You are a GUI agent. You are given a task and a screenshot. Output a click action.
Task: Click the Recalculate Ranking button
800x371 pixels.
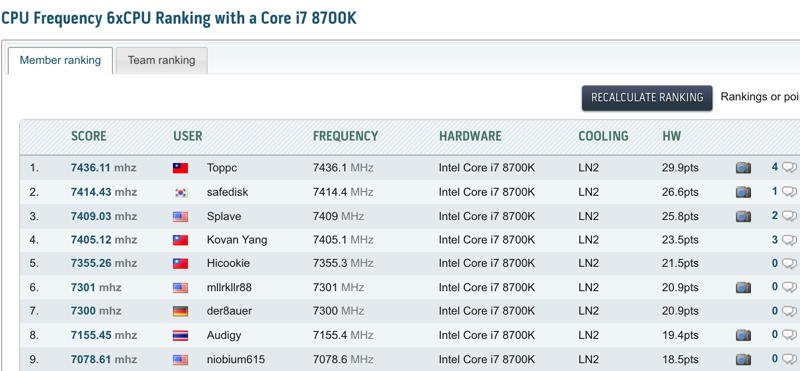coord(647,97)
